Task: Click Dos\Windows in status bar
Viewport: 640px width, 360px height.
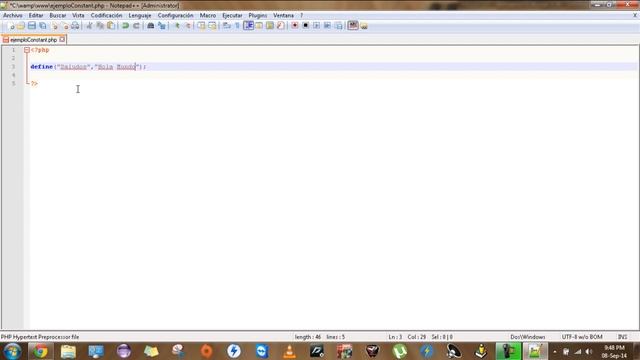Action: click(x=527, y=337)
